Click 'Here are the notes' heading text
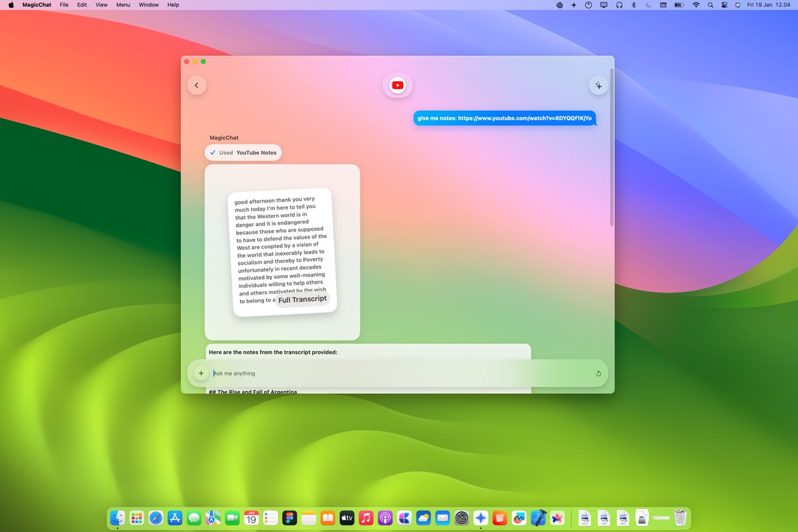Viewport: 798px width, 532px height. point(273,352)
